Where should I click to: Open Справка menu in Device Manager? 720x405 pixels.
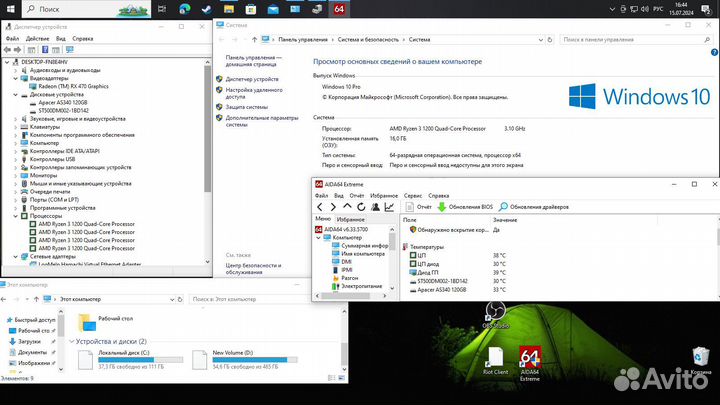[83, 39]
